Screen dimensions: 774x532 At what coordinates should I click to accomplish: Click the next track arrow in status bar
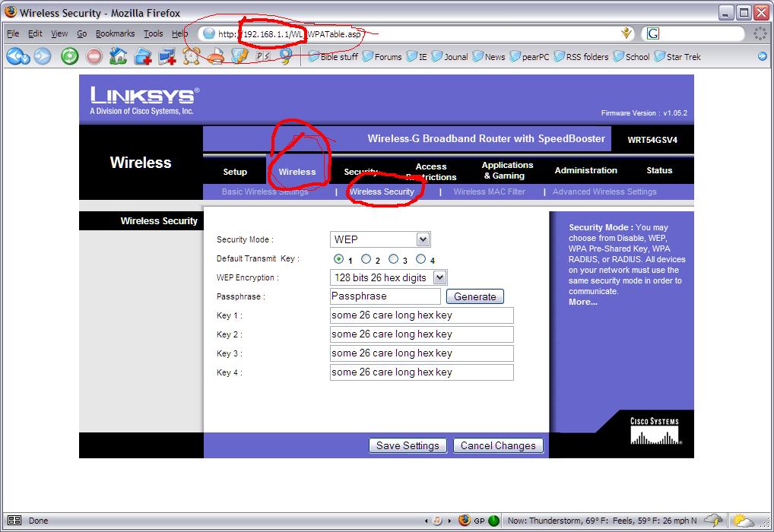coord(449,521)
